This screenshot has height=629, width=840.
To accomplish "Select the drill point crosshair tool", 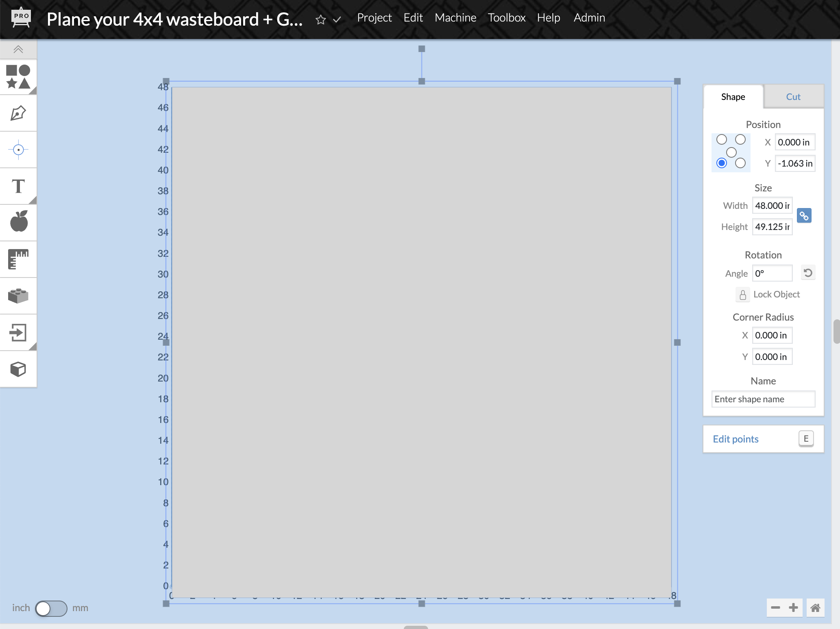I will [x=18, y=150].
